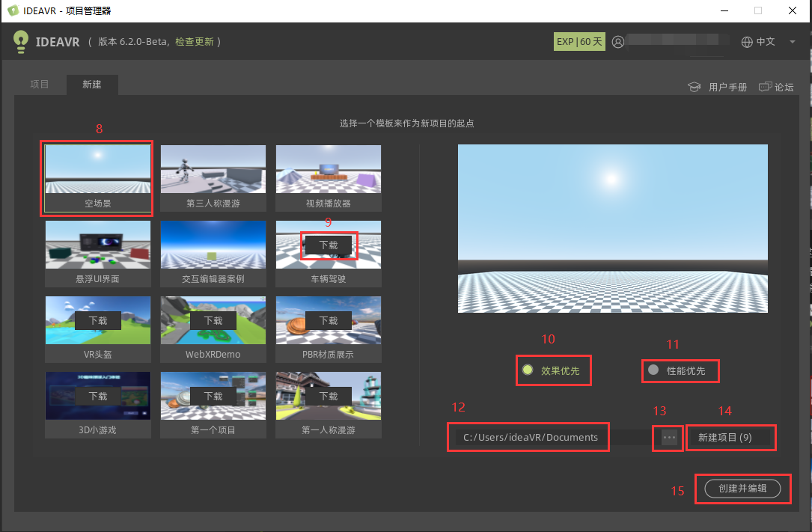Minimize the IDEAVR window
Image resolution: width=812 pixels, height=532 pixels.
pyautogui.click(x=724, y=11)
